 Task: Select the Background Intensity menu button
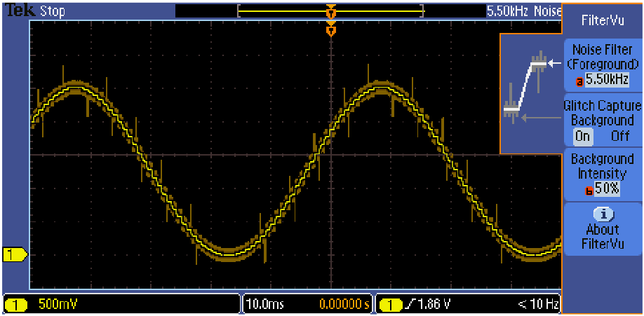[x=602, y=174]
